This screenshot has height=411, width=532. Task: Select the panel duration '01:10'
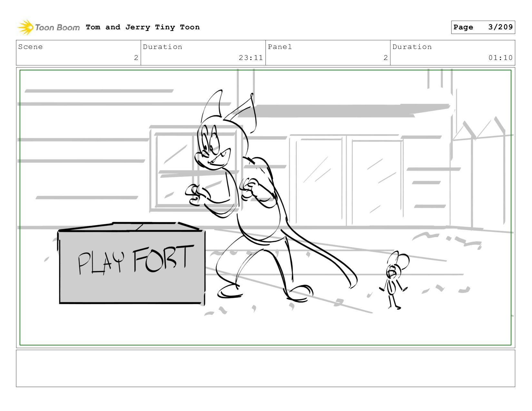tap(500, 58)
